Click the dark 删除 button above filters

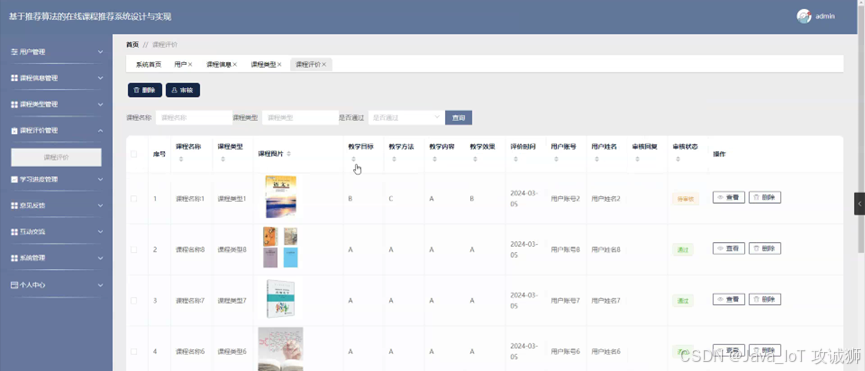pyautogui.click(x=145, y=90)
